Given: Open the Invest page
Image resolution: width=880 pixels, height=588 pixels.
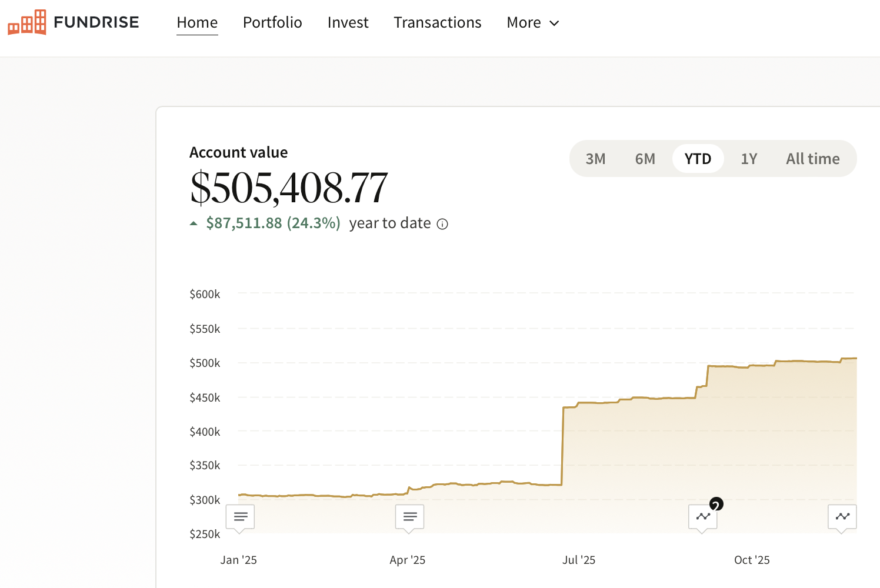Looking at the screenshot, I should [348, 22].
